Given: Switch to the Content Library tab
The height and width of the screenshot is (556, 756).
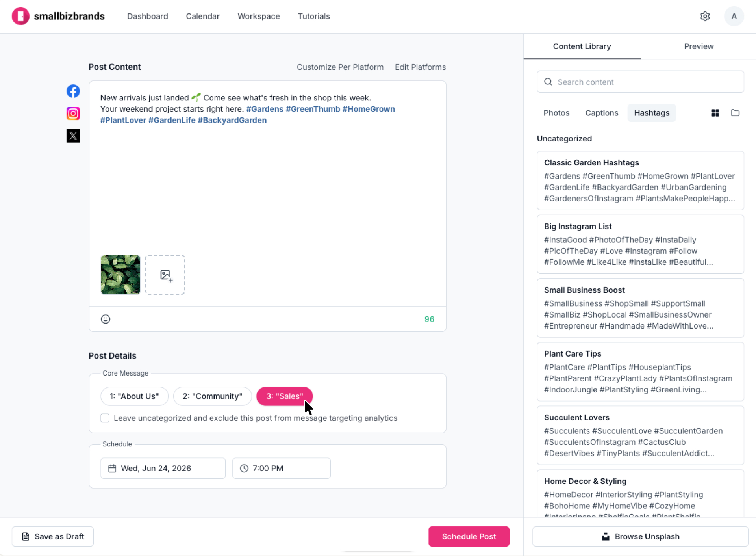Looking at the screenshot, I should [x=582, y=46].
